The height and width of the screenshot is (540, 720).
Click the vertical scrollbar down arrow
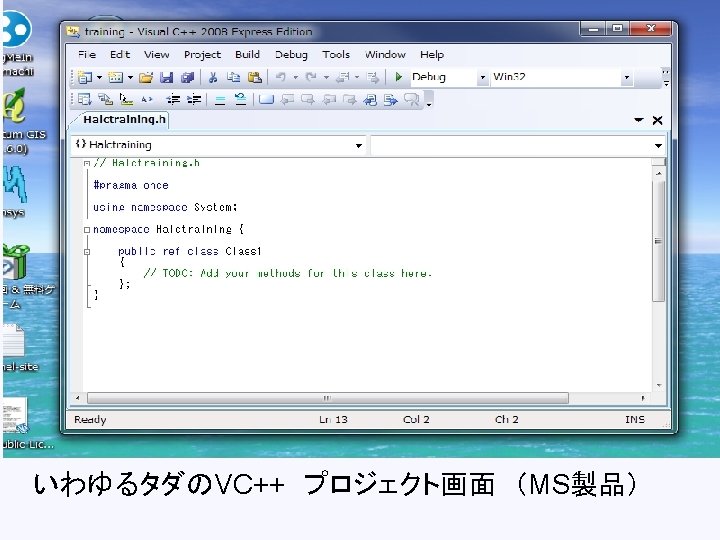pyautogui.click(x=659, y=386)
